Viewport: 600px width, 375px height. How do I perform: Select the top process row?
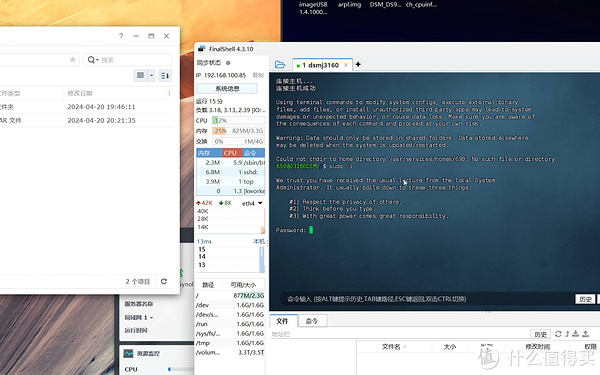tap(231, 182)
